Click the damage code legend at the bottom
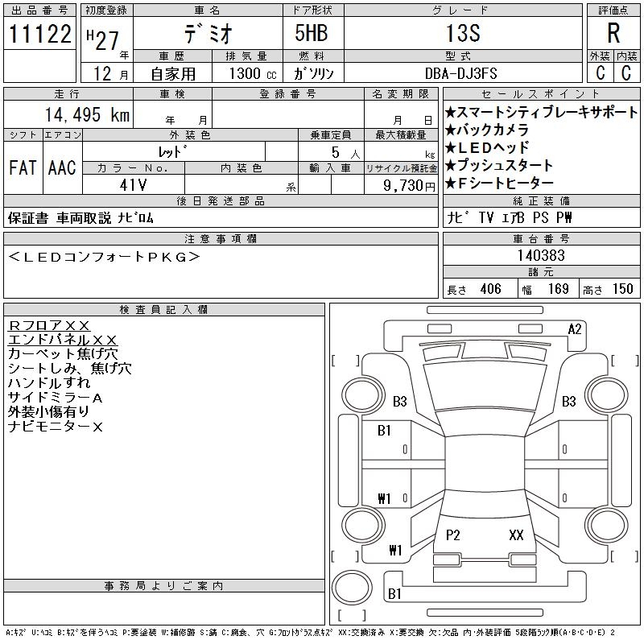644x644 pixels. (310, 633)
